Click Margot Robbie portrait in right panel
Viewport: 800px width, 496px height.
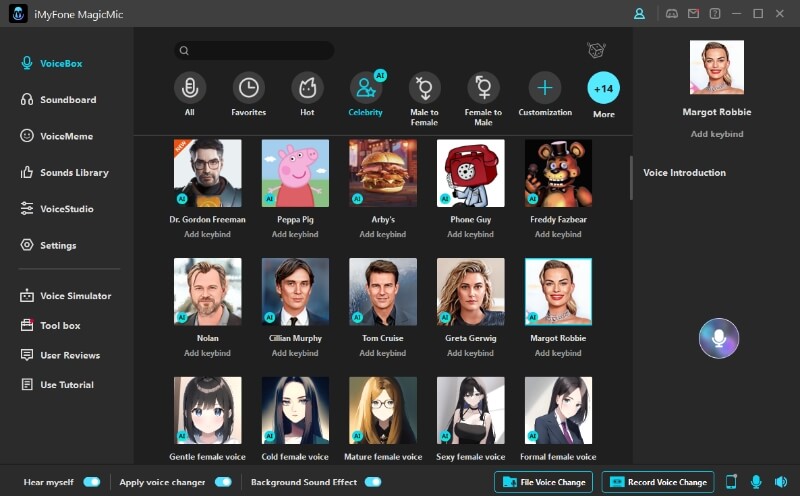click(x=717, y=67)
